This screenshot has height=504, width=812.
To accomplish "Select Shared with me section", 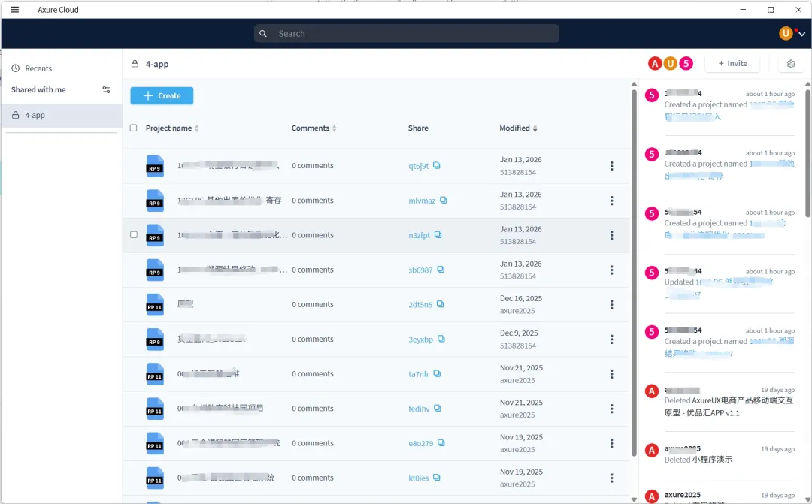I will [38, 89].
